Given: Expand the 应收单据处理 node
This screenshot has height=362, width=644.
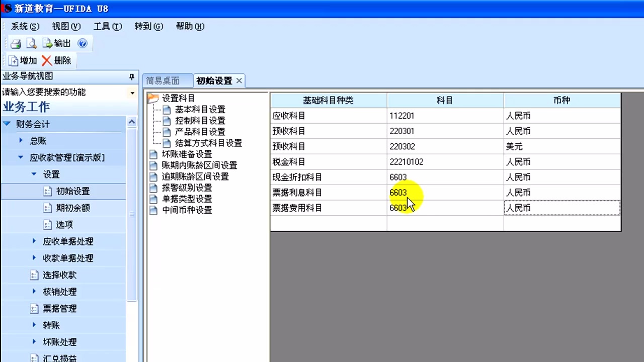Looking at the screenshot, I should tap(34, 241).
